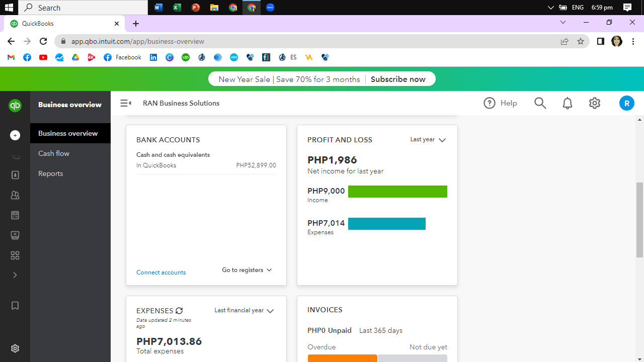Image resolution: width=644 pixels, height=362 pixels.
Task: Open the Messenger bookmark
Action: [59, 57]
